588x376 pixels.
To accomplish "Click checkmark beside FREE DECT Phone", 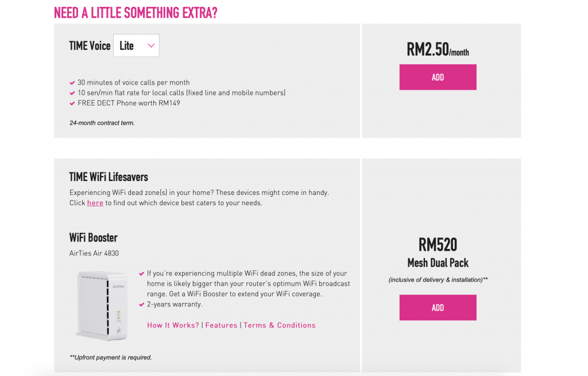I will (72, 103).
